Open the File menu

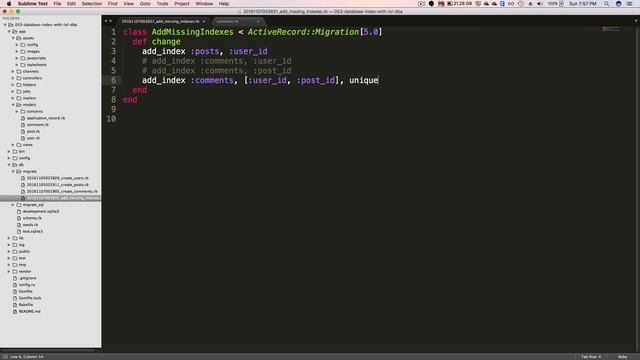[57, 4]
